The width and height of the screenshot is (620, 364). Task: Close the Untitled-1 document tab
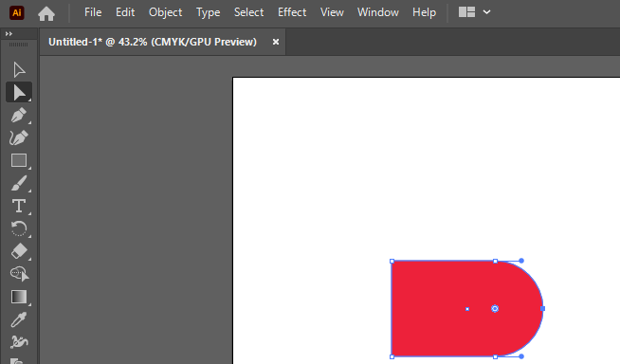pos(276,42)
